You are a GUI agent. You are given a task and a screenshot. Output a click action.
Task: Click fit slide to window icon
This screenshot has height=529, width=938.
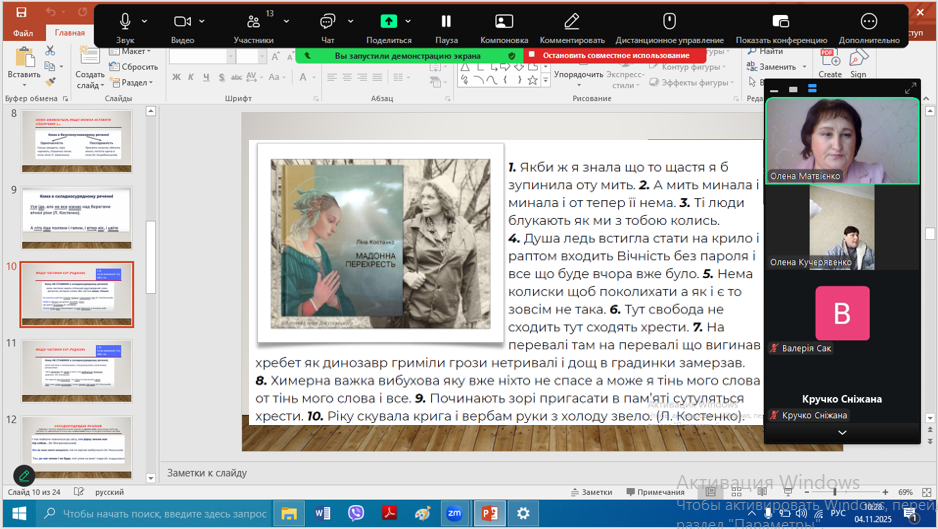click(x=927, y=492)
